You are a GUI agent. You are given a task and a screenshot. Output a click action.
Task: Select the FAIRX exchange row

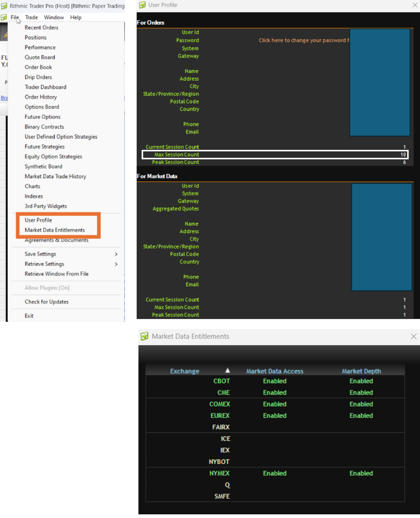click(x=275, y=427)
